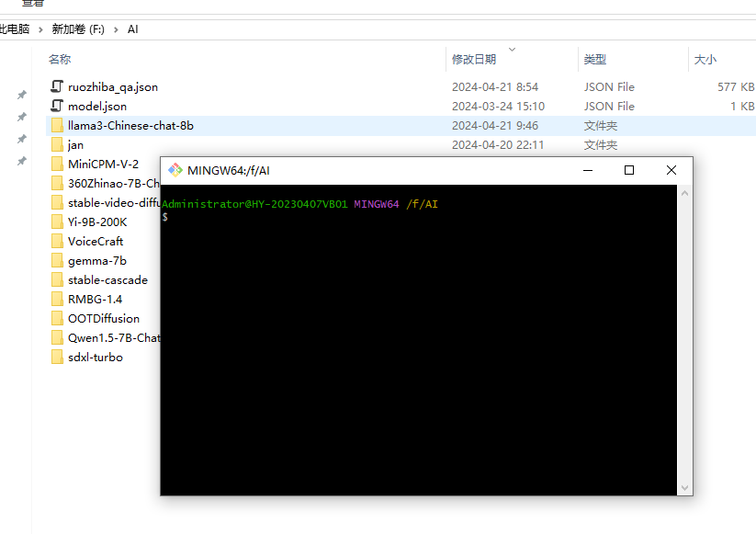Select the MiniCPM-V-2 folder name
This screenshot has width=756, height=534.
click(103, 165)
